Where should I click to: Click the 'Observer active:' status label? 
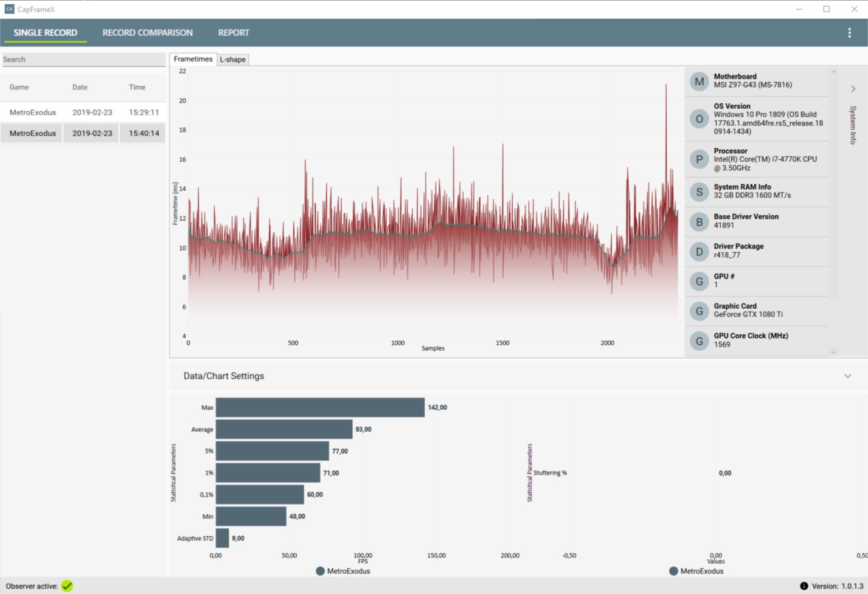point(32,586)
